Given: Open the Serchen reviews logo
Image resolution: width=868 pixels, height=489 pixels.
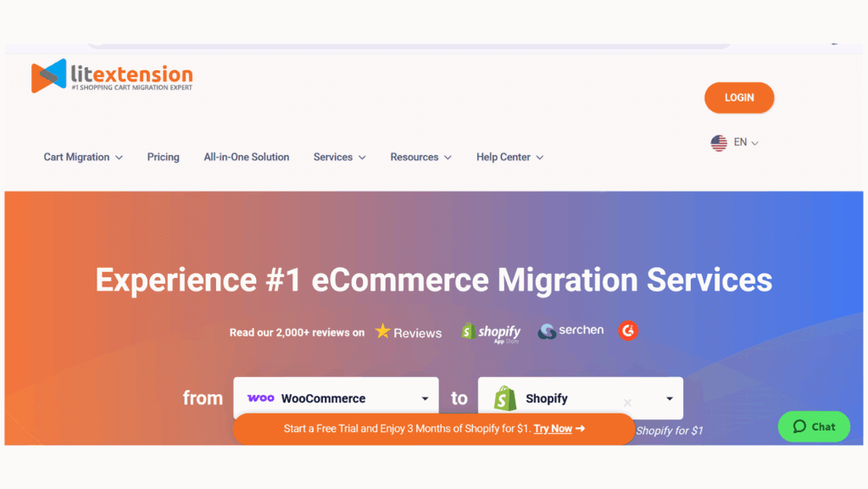Looking at the screenshot, I should pos(570,331).
